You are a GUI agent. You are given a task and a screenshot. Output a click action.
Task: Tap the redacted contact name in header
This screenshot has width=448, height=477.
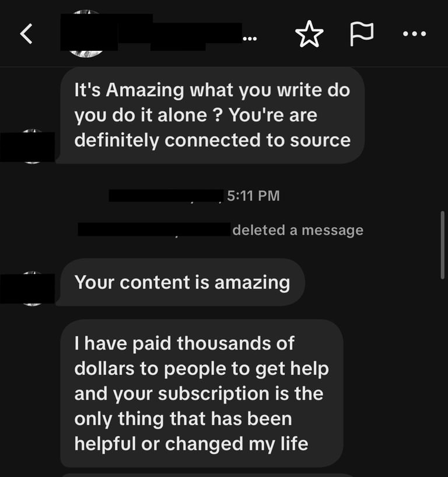pyautogui.click(x=150, y=32)
